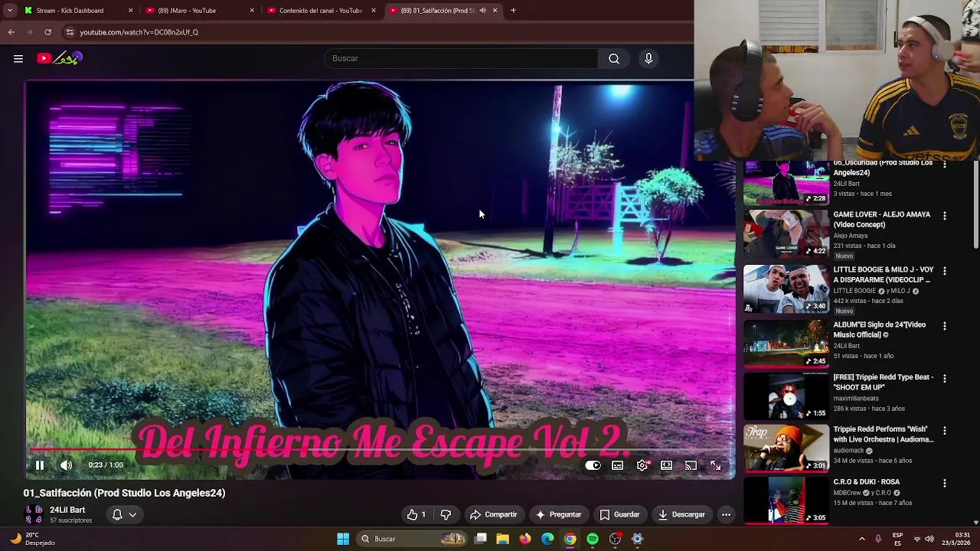Screen dimensions: 980x551
Task: Reload the current page
Action: pyautogui.click(x=47, y=32)
